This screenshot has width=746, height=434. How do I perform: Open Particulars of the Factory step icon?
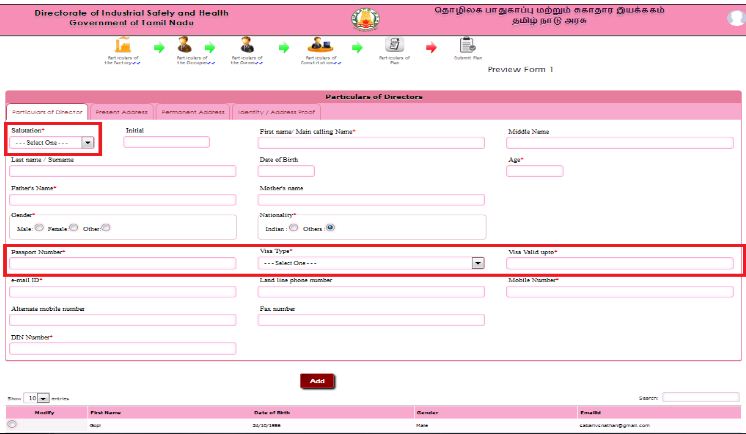click(123, 45)
